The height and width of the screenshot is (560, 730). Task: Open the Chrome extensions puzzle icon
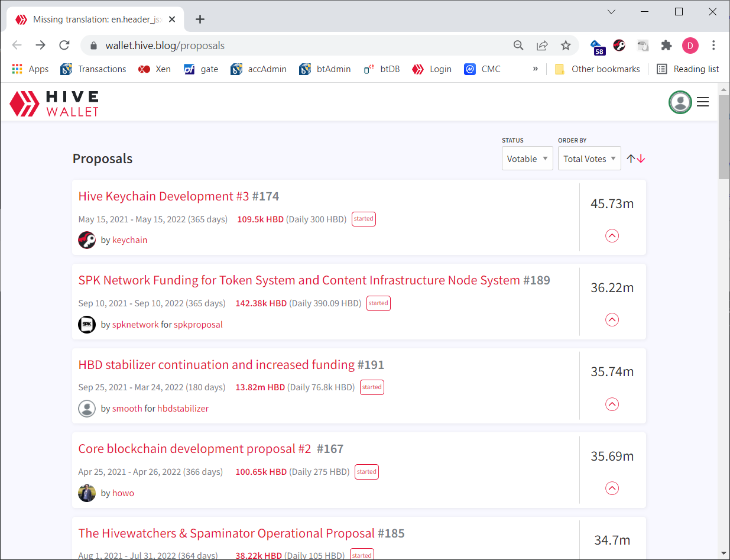pyautogui.click(x=666, y=46)
